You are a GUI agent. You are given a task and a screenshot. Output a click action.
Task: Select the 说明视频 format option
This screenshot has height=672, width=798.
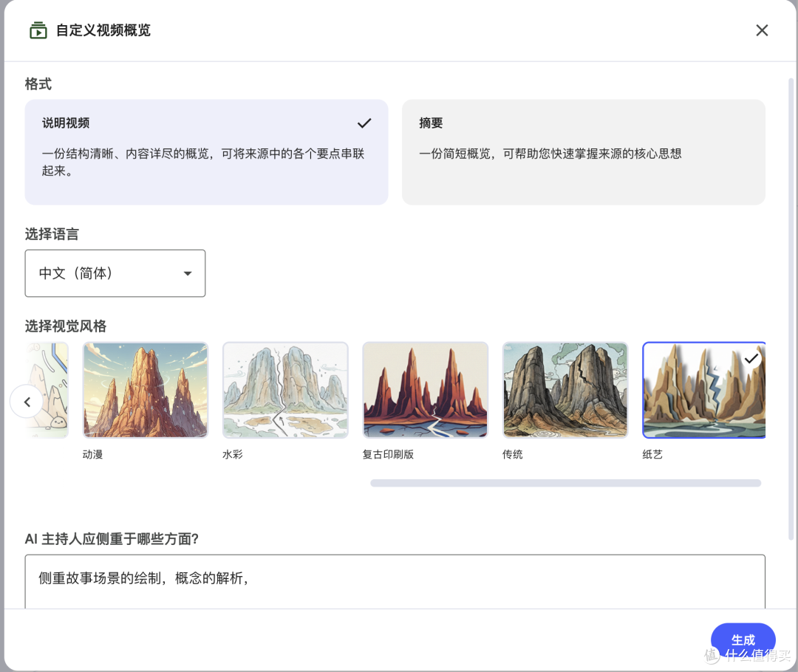[x=207, y=152]
